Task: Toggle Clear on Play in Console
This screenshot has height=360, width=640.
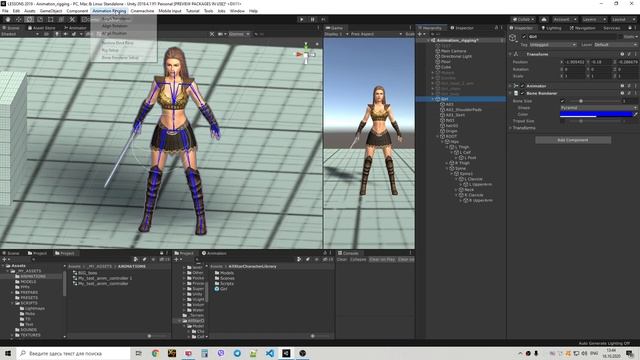Action: 382,259
